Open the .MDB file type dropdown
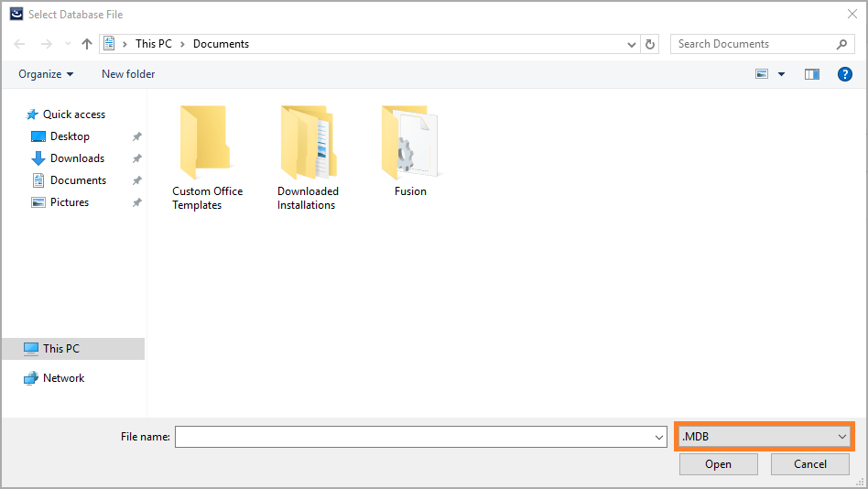This screenshot has height=489, width=868. [764, 437]
